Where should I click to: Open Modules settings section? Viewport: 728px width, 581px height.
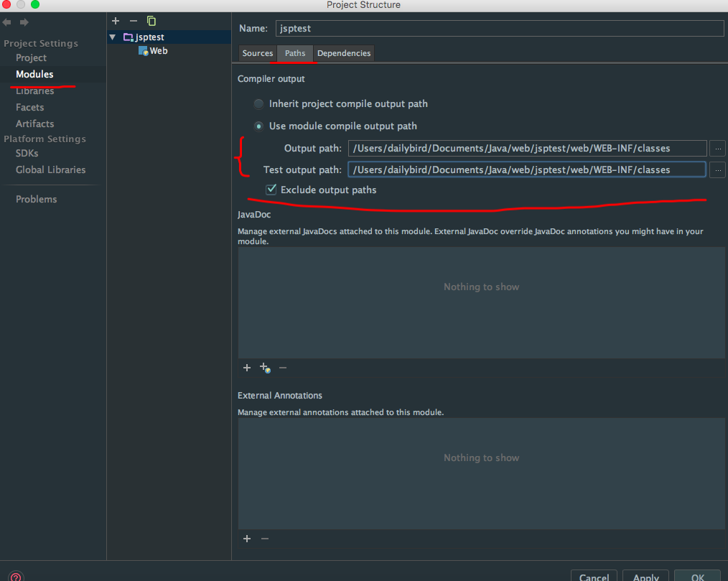pyautogui.click(x=35, y=74)
